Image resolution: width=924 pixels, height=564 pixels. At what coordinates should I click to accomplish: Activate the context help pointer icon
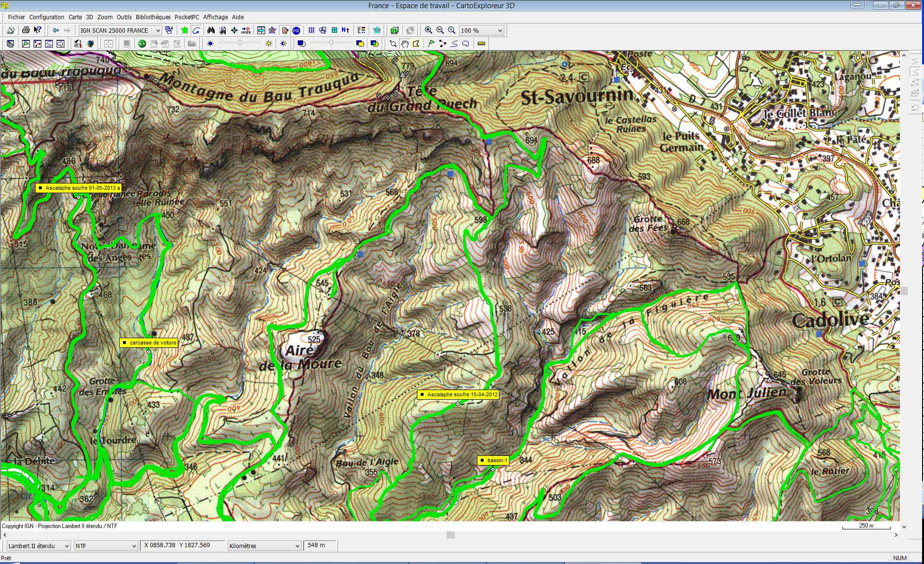tap(37, 30)
